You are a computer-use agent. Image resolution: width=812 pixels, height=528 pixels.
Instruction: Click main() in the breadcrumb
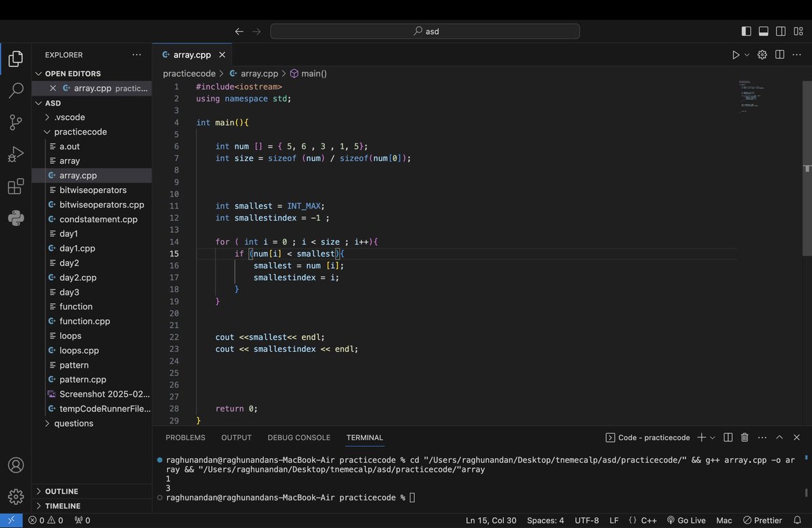point(309,74)
